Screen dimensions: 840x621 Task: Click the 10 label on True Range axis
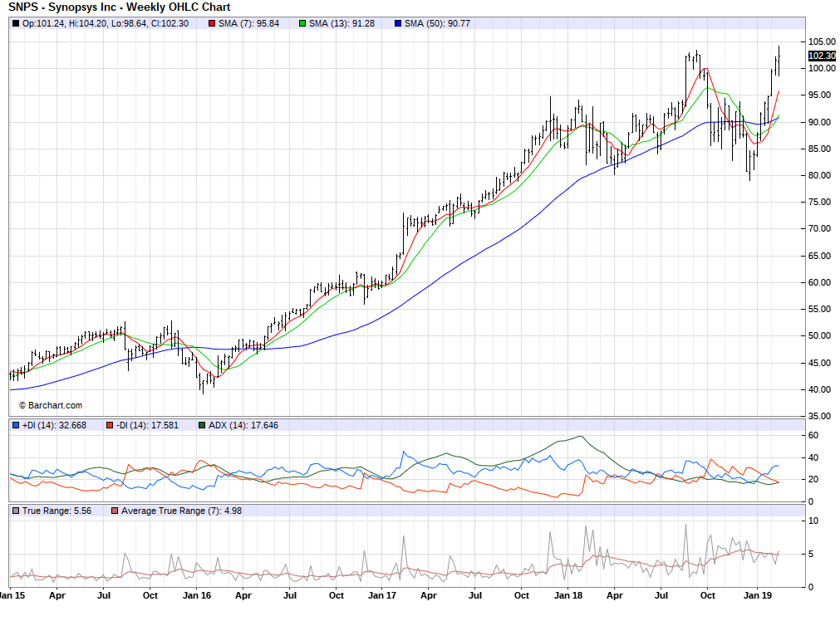pyautogui.click(x=813, y=521)
